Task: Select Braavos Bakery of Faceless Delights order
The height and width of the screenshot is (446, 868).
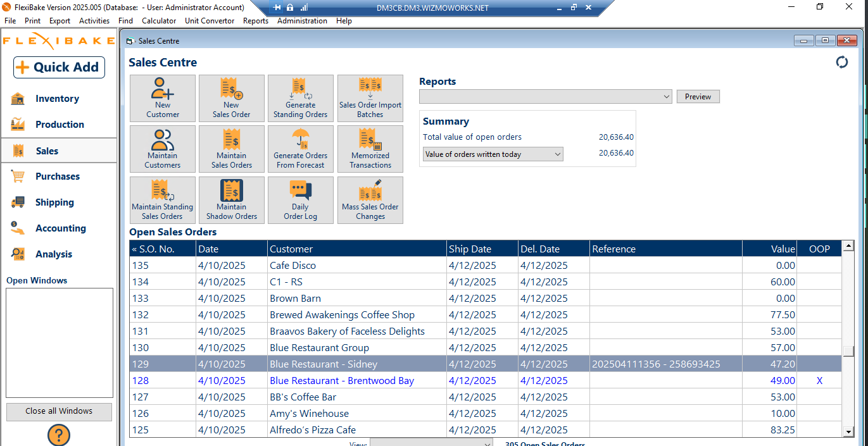Action: (486, 331)
